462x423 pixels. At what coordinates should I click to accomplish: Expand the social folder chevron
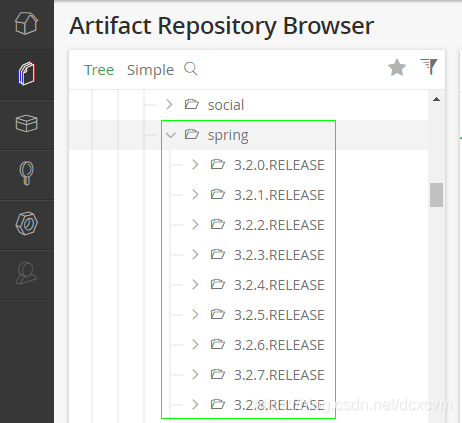coord(169,105)
